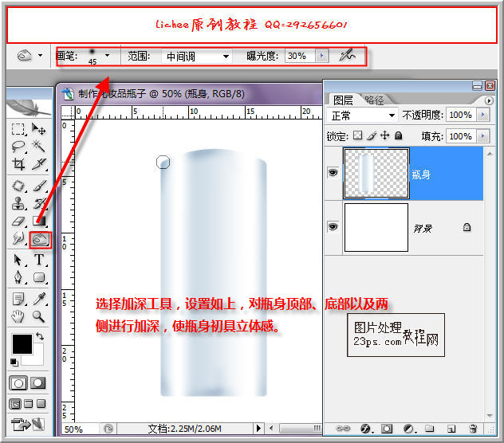
Task: Toggle lock transparent pixels checkbox
Action: click(x=358, y=136)
